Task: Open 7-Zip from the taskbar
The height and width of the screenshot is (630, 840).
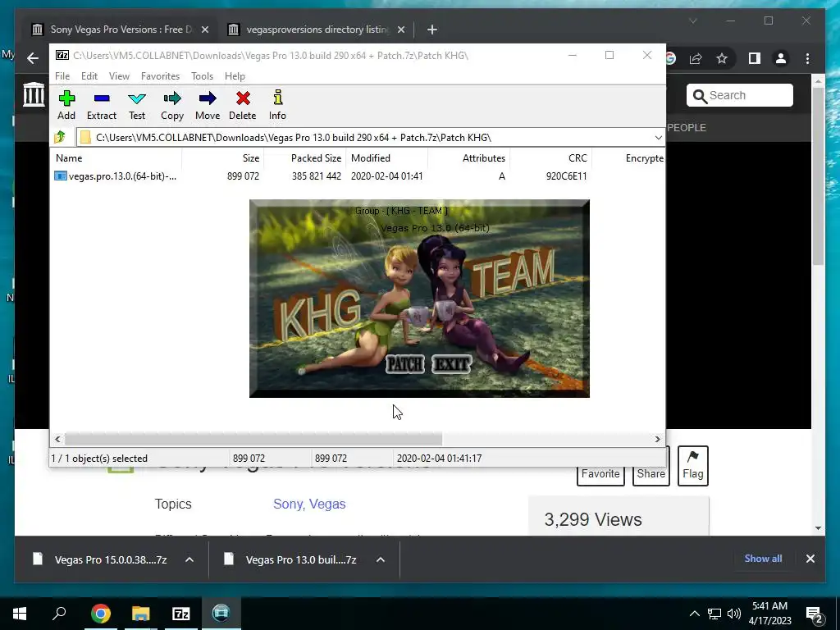Action: click(181, 614)
